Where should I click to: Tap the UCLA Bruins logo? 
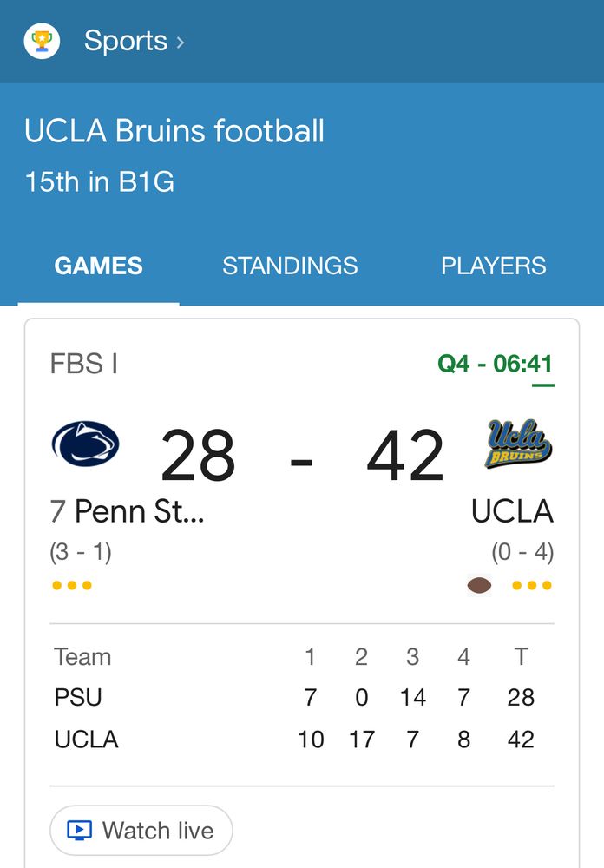tap(518, 444)
